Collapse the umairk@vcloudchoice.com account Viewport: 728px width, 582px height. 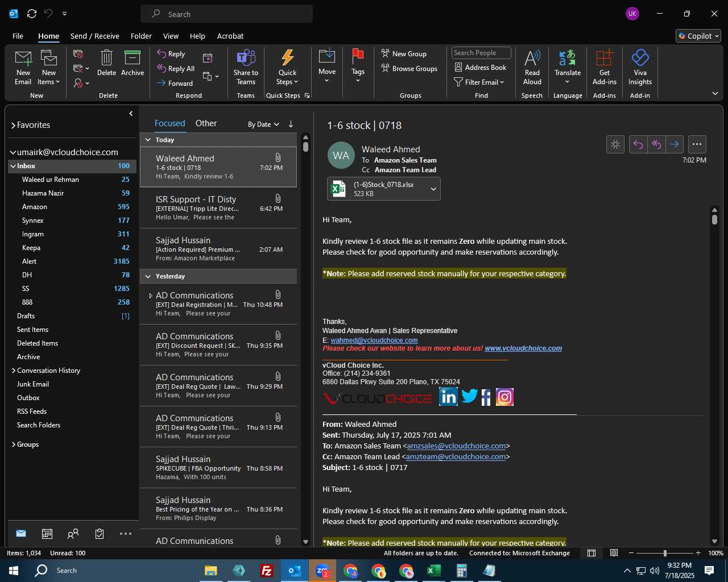tap(13, 152)
